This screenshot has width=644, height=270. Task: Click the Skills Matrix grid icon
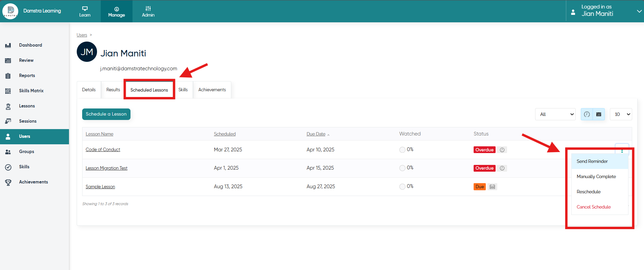click(x=8, y=91)
